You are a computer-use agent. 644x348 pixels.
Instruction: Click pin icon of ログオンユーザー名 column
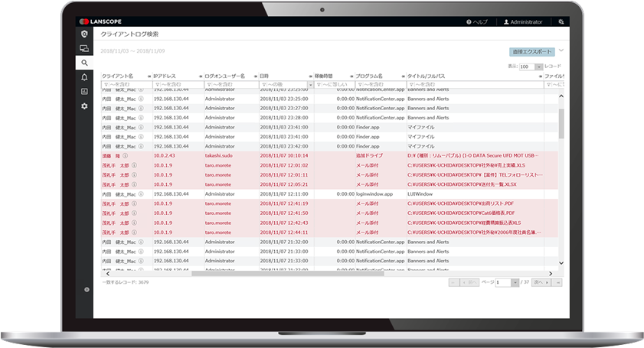click(x=256, y=76)
